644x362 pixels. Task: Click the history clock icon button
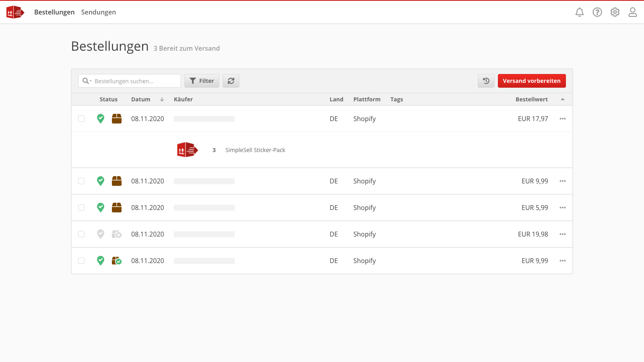[x=486, y=81]
